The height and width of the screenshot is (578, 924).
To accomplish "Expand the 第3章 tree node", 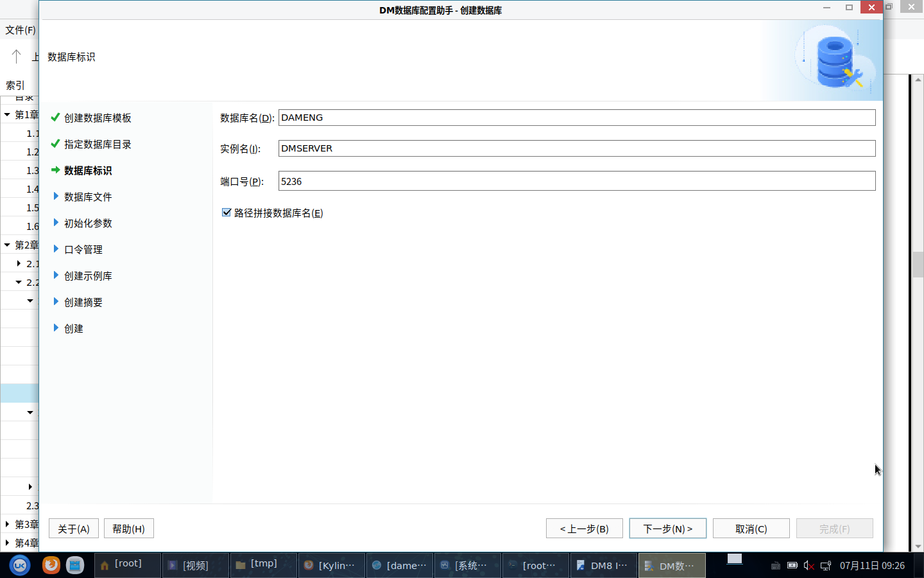I will [7, 524].
